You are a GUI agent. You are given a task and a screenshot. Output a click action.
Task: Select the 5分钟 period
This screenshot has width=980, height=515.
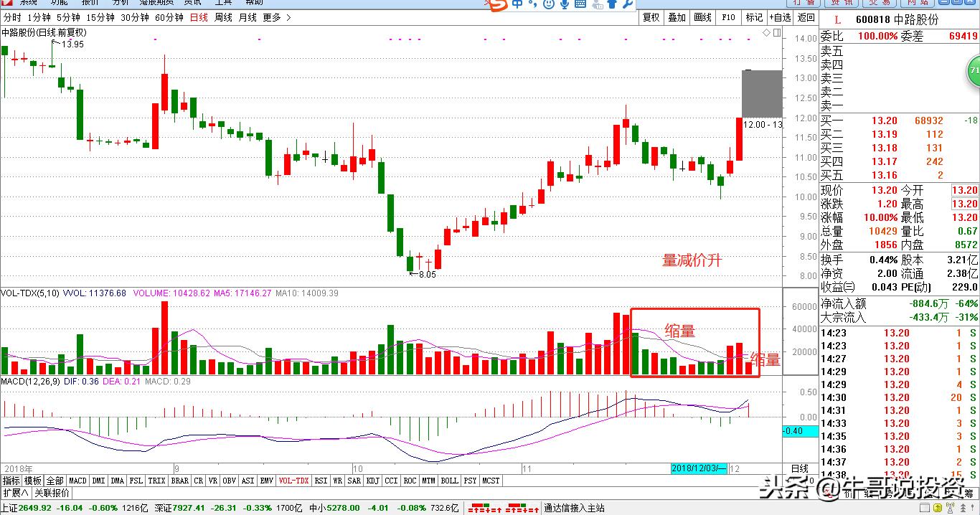pos(68,17)
